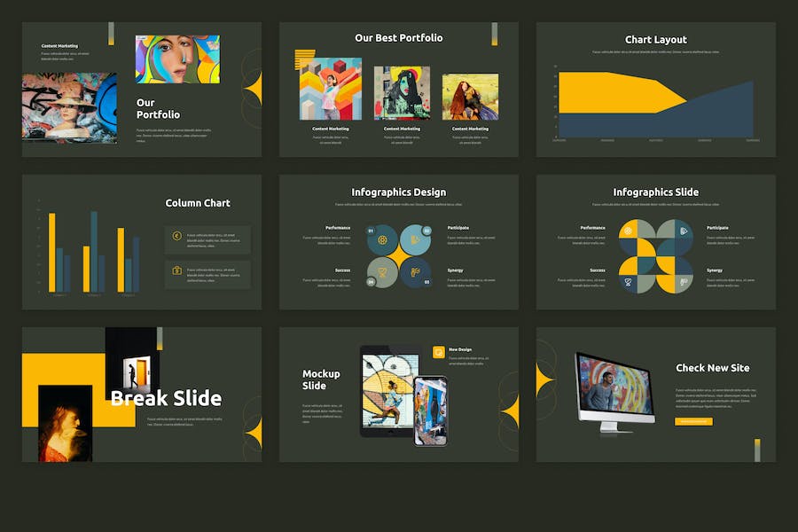Select the graffiti woman with hat photo
The height and width of the screenshot is (532, 798).
(x=69, y=108)
